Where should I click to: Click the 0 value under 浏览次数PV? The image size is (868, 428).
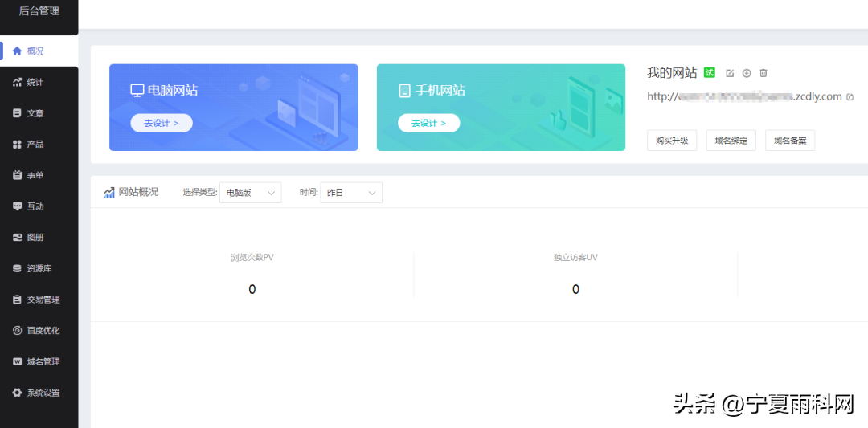pos(252,289)
